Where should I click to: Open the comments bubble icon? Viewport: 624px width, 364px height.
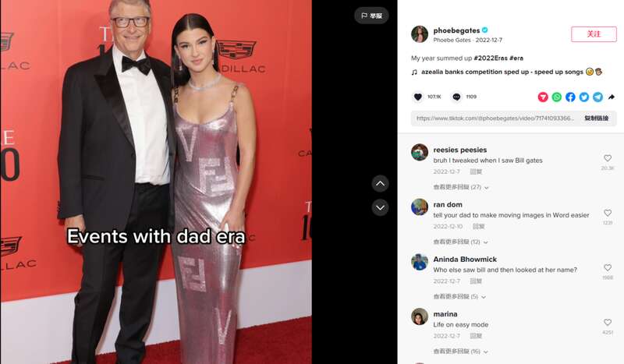pyautogui.click(x=456, y=97)
